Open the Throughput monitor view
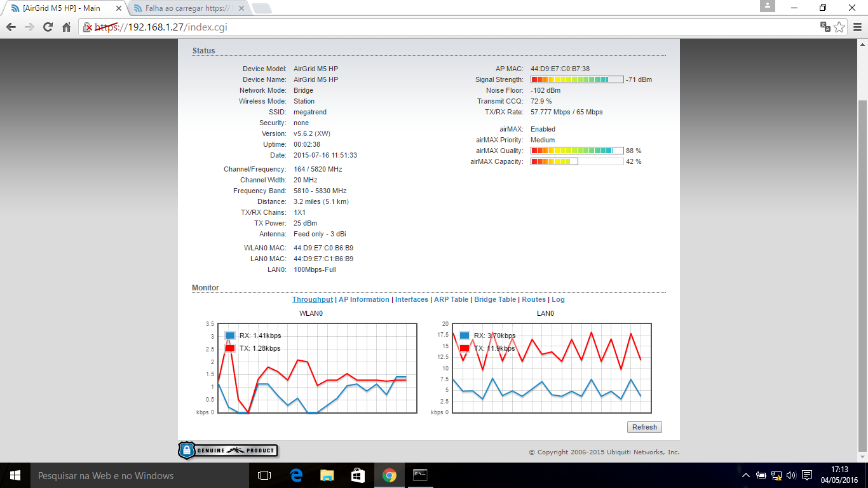The width and height of the screenshot is (868, 488). (313, 299)
